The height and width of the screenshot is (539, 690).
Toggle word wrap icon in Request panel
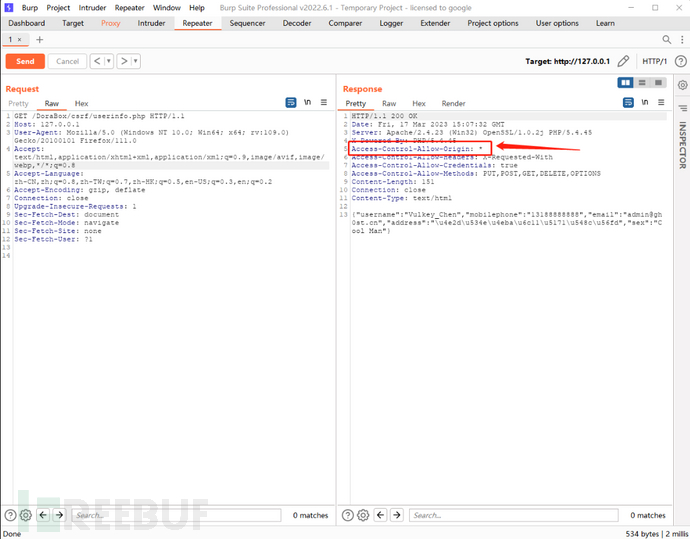pyautogui.click(x=291, y=103)
